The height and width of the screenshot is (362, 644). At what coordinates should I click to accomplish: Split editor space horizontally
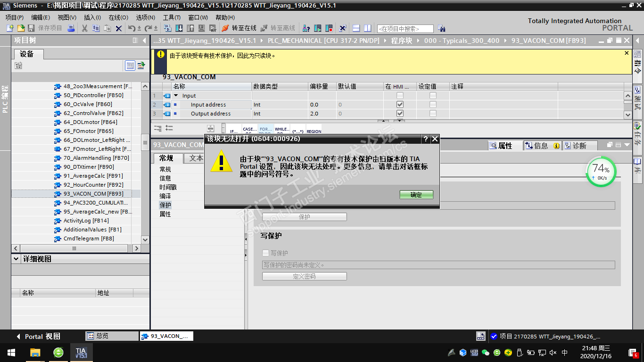356,28
